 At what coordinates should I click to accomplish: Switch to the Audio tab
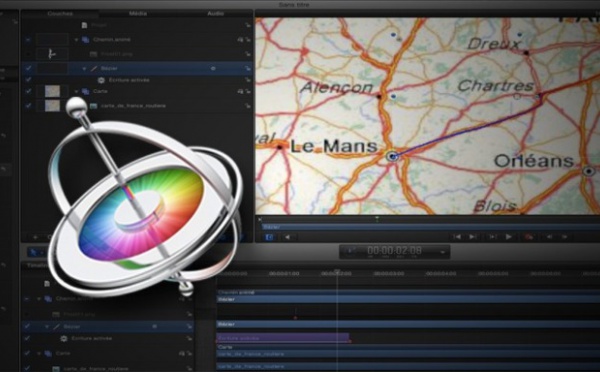click(x=215, y=13)
